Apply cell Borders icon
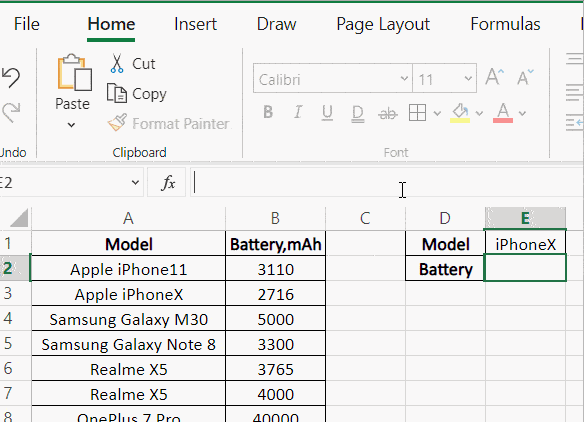 coord(417,112)
